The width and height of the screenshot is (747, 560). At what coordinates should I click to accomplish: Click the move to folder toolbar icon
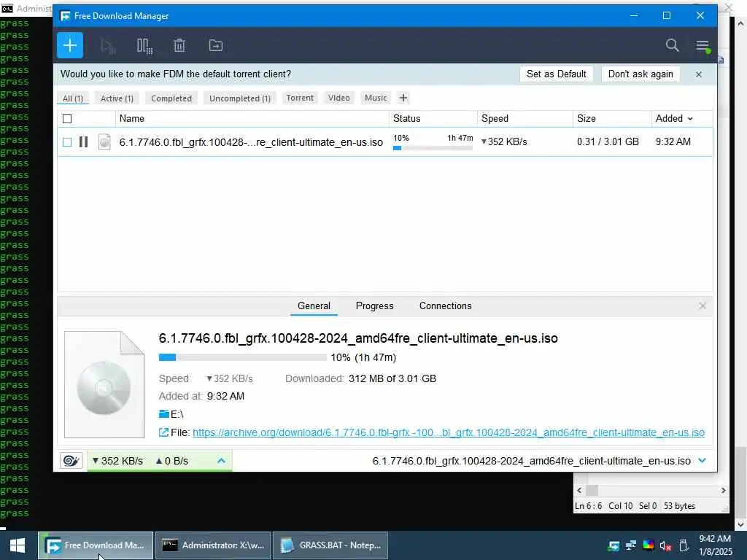216,46
